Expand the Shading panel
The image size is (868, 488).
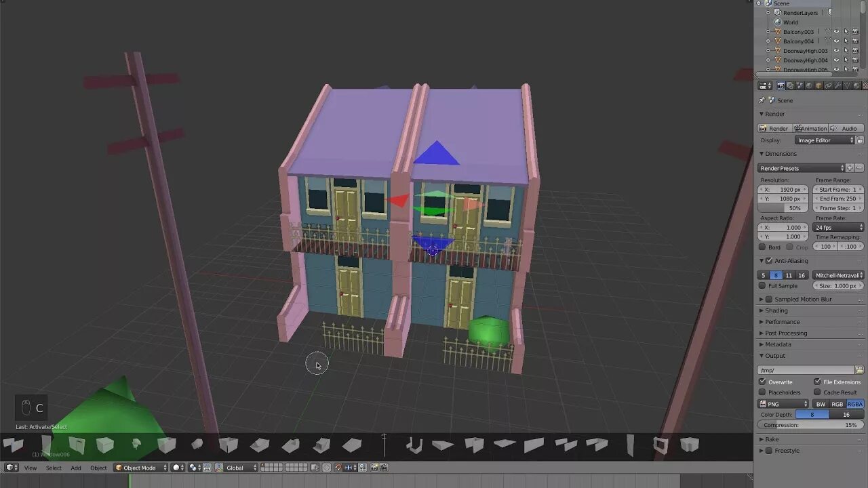776,310
